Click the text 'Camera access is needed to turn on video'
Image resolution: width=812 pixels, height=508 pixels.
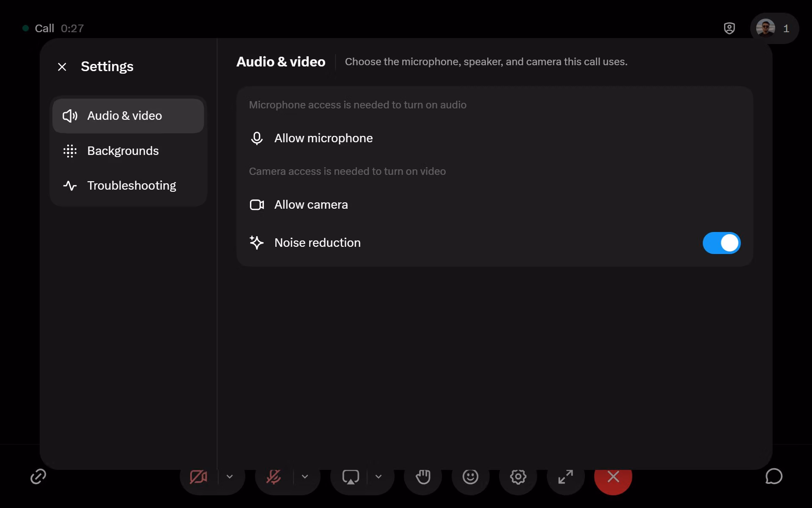347,171
